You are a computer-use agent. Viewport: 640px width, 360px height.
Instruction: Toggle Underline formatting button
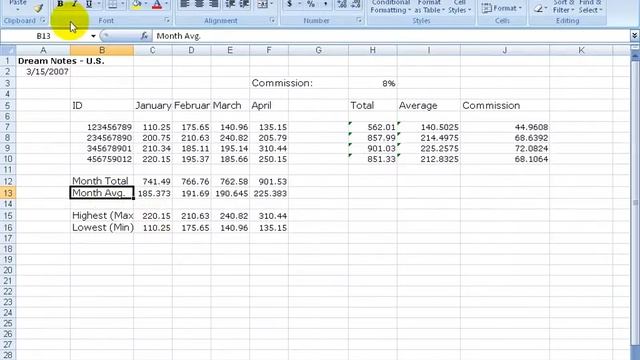pyautogui.click(x=88, y=4)
